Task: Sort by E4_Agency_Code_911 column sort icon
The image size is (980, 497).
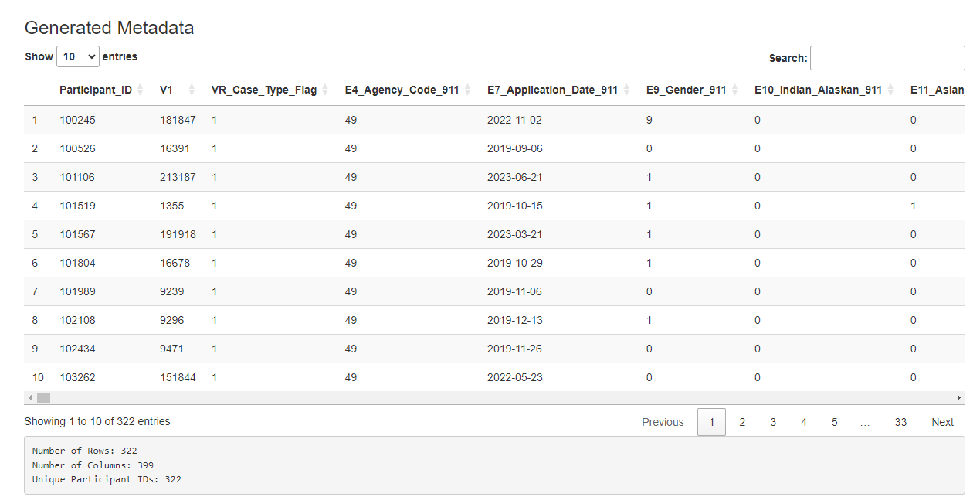Action: [467, 90]
